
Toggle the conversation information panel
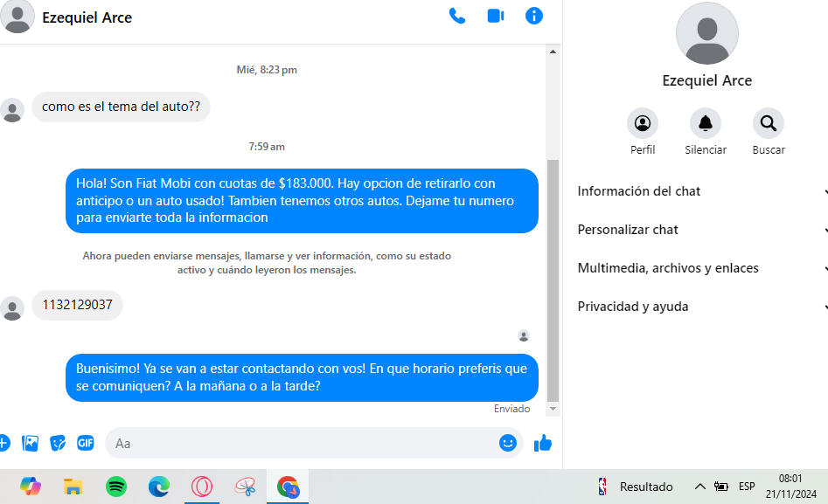tap(534, 16)
